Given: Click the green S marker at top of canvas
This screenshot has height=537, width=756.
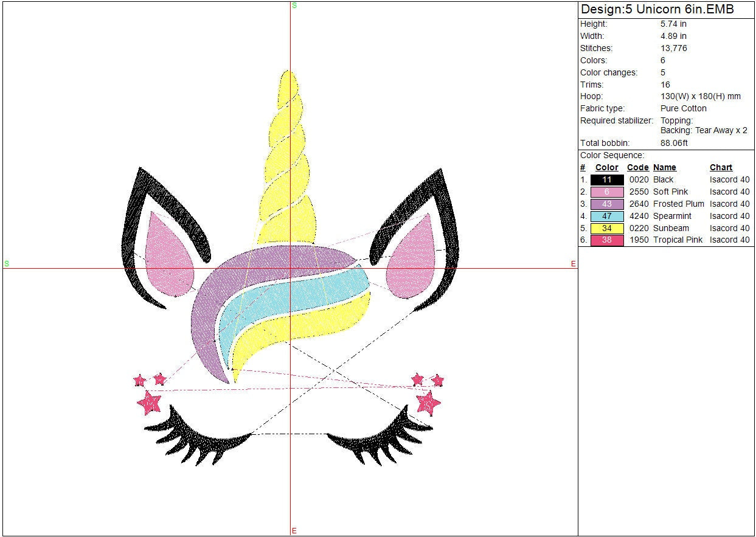Looking at the screenshot, I should [x=294, y=5].
